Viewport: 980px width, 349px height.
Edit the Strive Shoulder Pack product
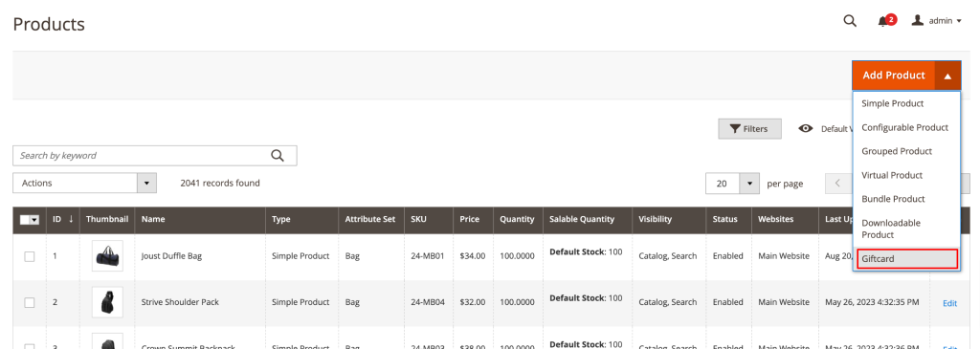tap(949, 303)
